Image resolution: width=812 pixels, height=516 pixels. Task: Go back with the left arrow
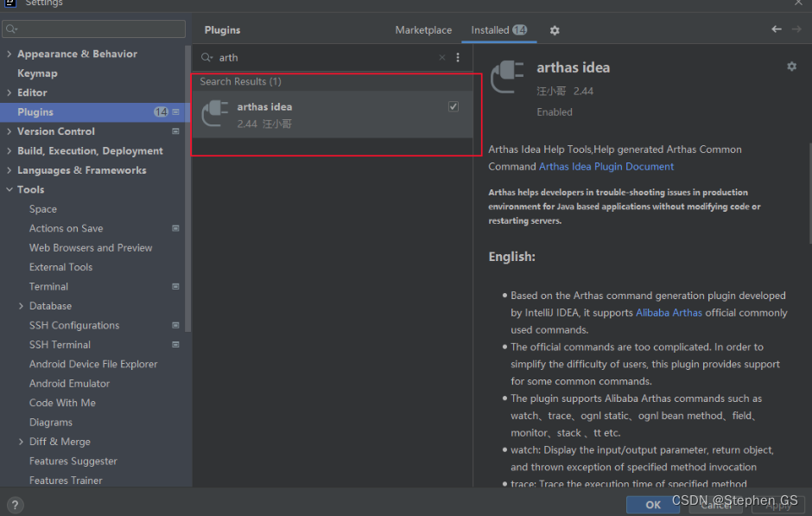(x=777, y=29)
